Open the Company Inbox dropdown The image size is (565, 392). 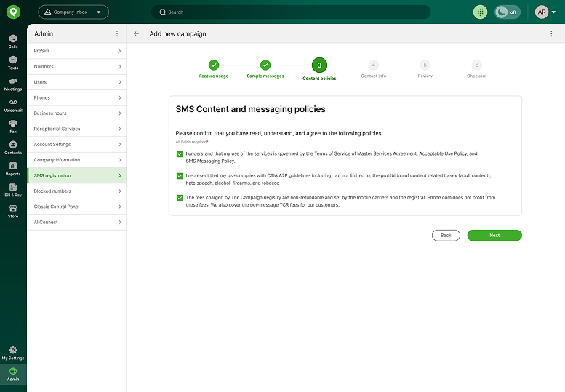(73, 12)
